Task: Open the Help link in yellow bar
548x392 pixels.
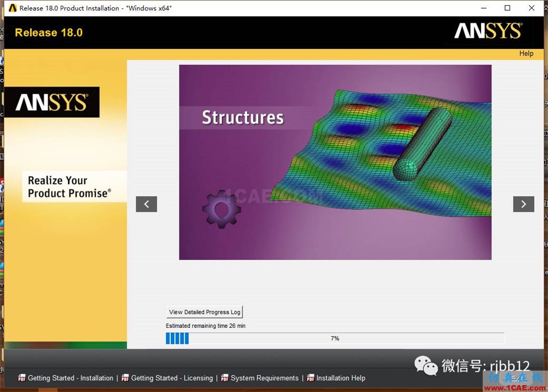Action: click(526, 53)
